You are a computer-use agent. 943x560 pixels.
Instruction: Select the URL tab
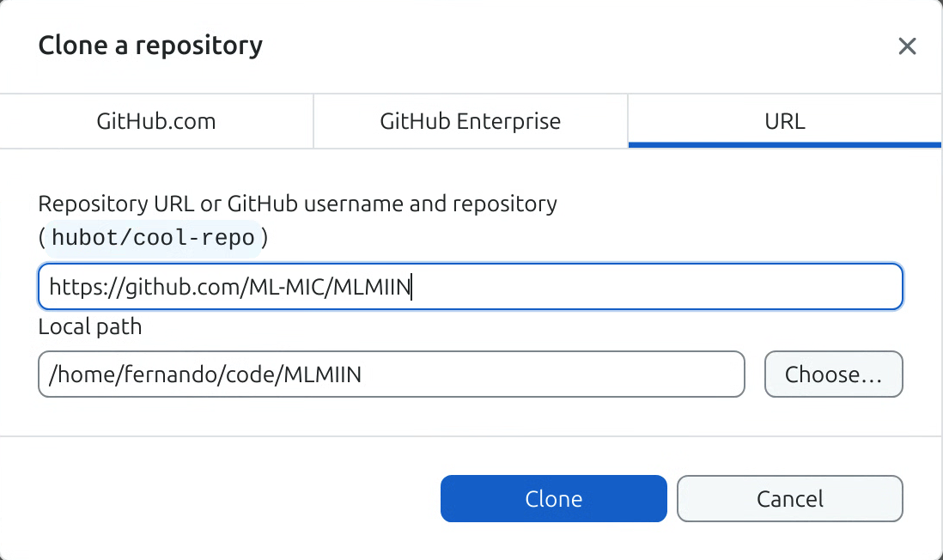[x=784, y=121]
